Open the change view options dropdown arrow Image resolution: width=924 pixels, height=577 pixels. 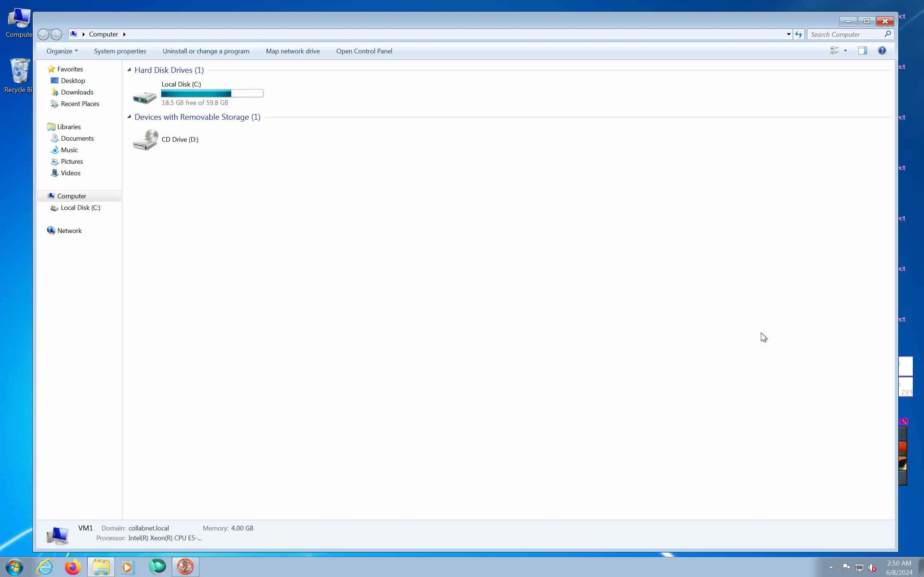845,51
